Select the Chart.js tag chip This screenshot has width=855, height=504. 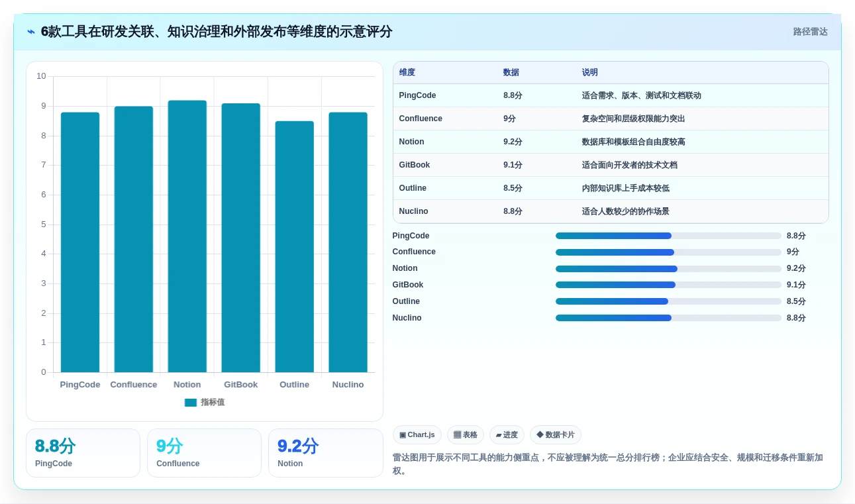tap(417, 435)
